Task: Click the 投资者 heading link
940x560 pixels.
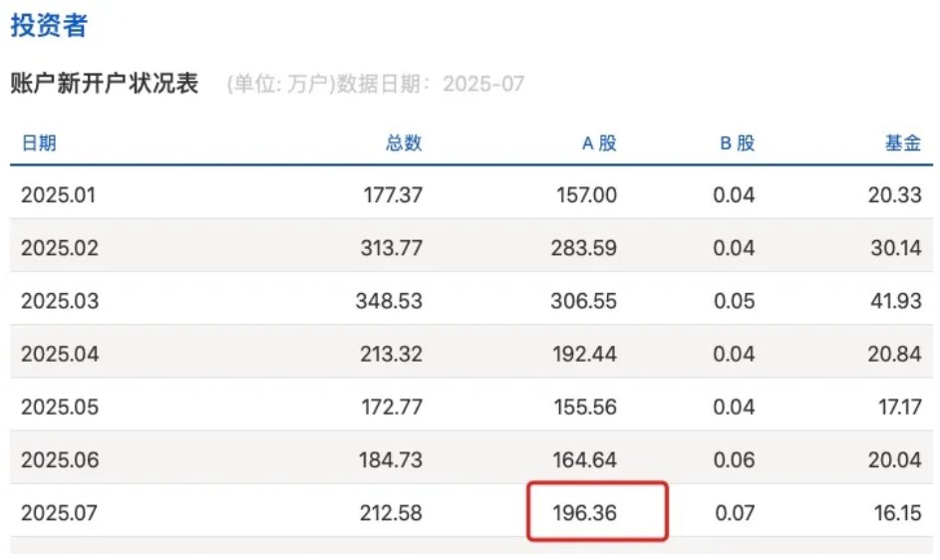Action: [49, 26]
